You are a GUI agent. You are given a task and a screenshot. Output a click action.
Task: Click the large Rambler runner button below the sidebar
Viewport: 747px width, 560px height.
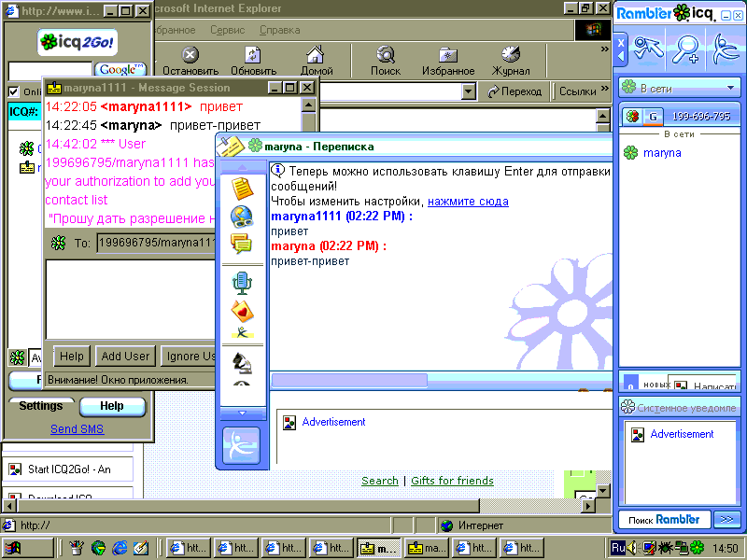pos(242,445)
